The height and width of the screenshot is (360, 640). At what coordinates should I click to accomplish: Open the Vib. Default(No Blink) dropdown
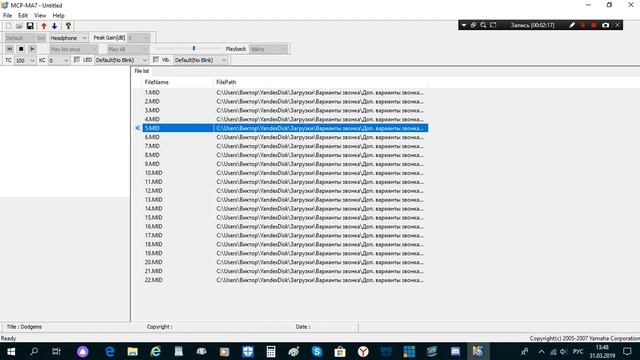point(200,60)
